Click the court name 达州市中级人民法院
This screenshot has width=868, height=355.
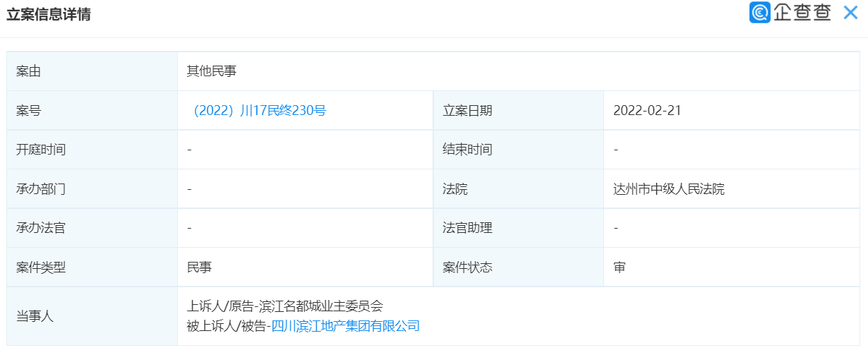pos(669,189)
